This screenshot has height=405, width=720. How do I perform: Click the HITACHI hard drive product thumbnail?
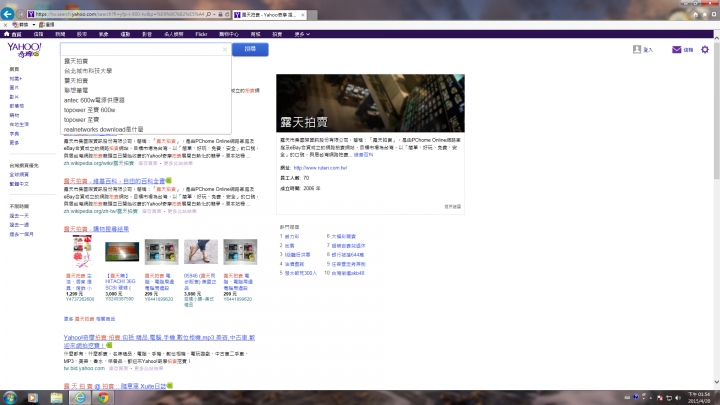coord(122,252)
